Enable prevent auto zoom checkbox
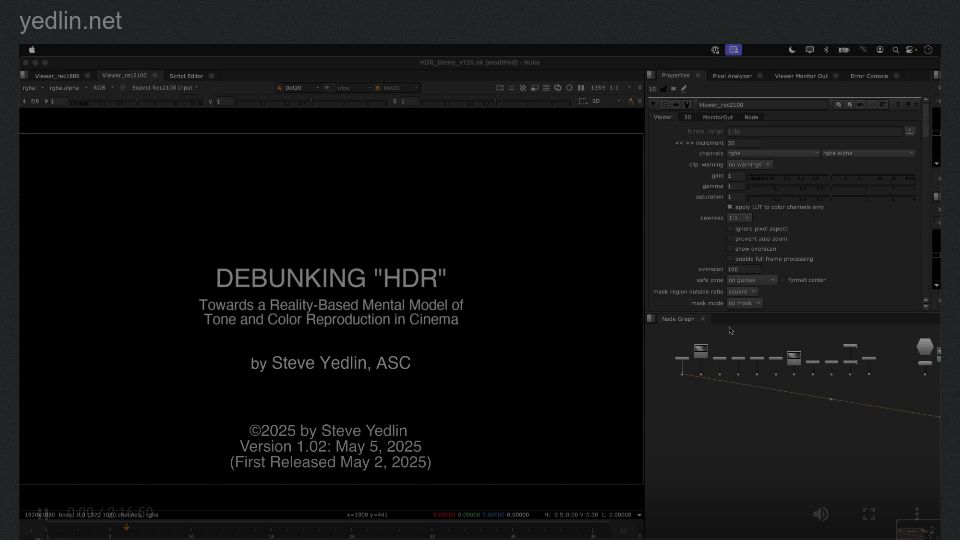This screenshot has height=540, width=960. pos(730,239)
